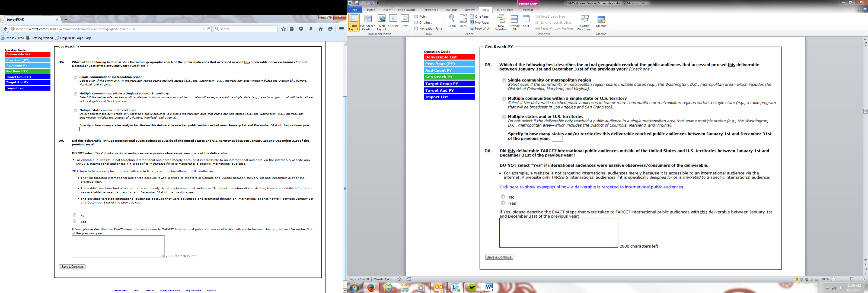Toggle the Navigation Pane checkbox
This screenshot has width=868, height=293.
pos(416,29)
